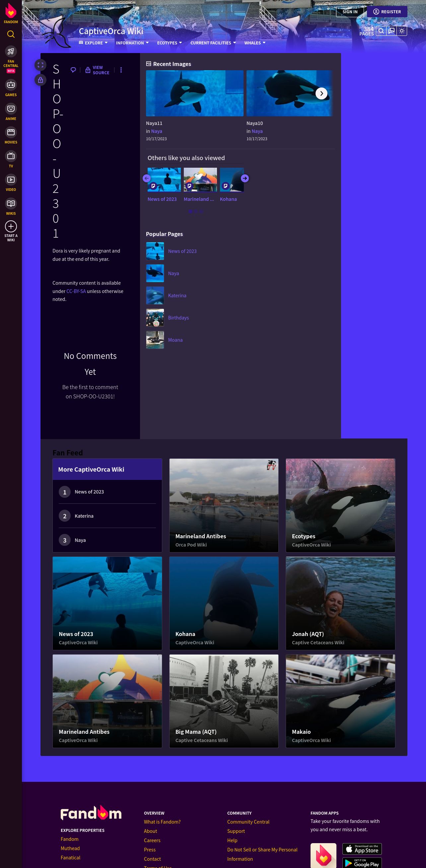Image resolution: width=426 pixels, height=868 pixels.
Task: Click View Source
Action: 98,70
